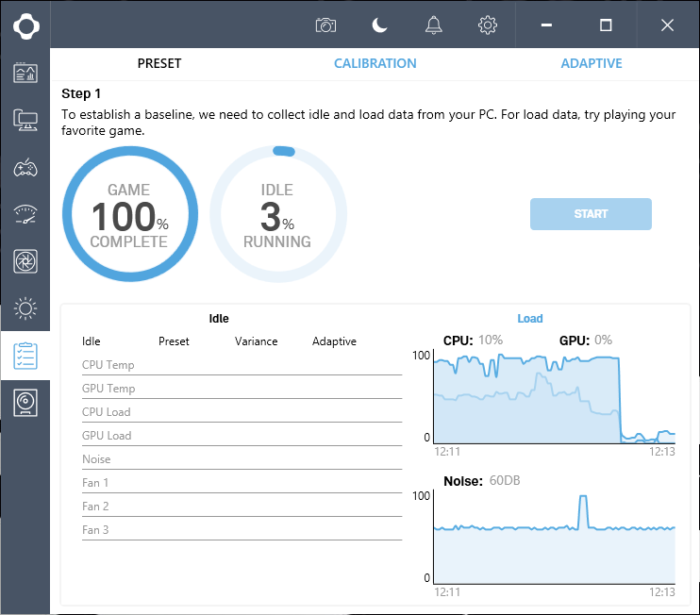Viewport: 700px width, 615px height.
Task: Select the Fan 3 row
Action: (242, 531)
